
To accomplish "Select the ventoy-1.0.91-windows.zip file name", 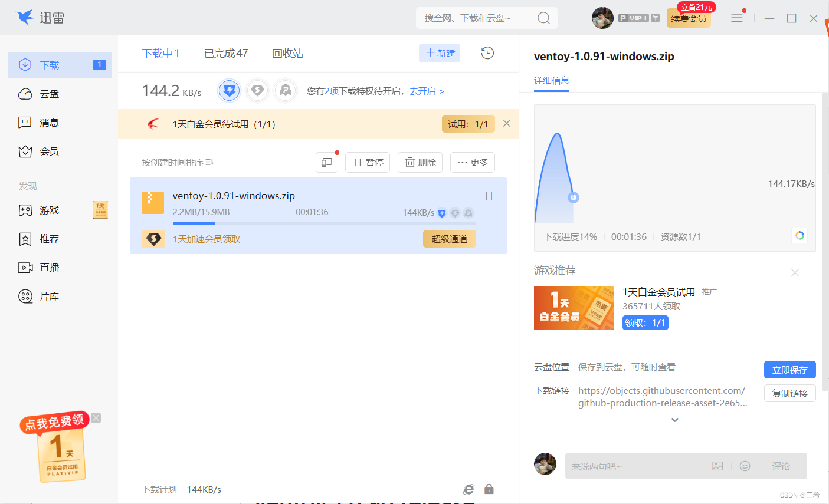I will coord(234,196).
